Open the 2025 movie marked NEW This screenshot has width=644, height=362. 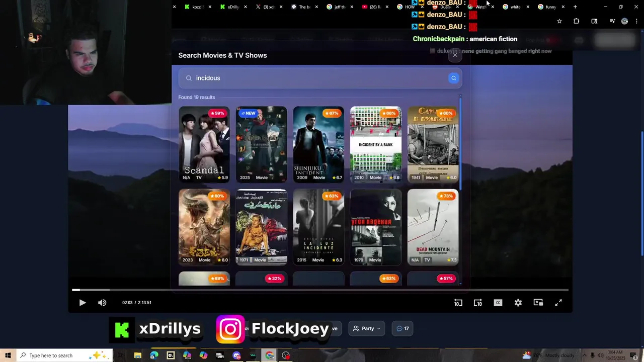click(261, 144)
